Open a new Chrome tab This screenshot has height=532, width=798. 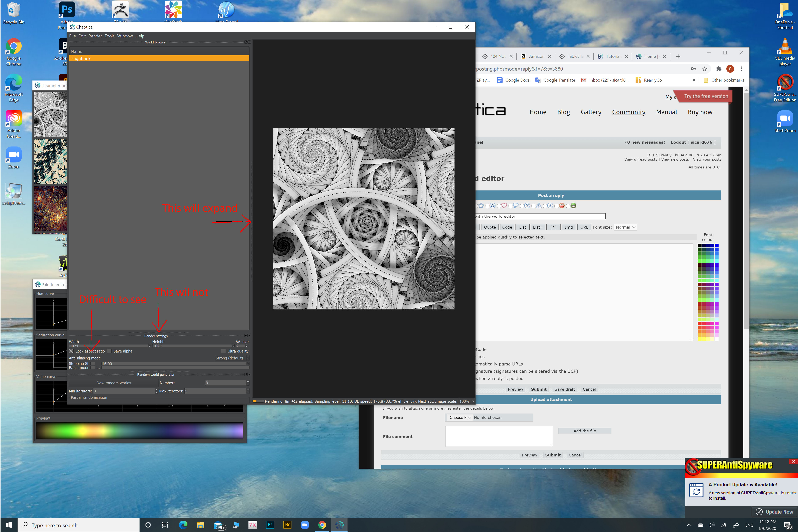[678, 56]
